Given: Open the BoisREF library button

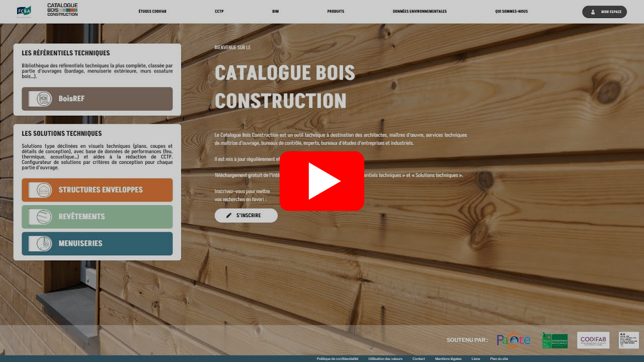Looking at the screenshot, I should [97, 99].
